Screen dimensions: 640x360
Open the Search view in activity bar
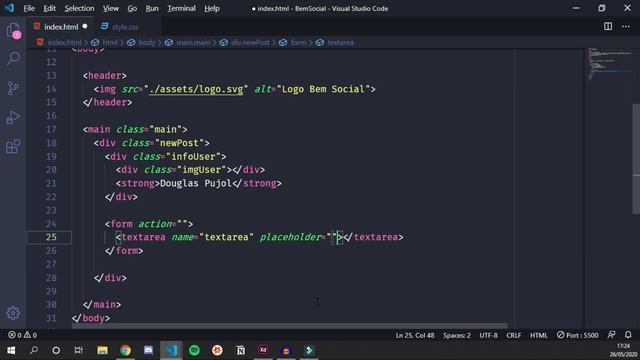(13, 58)
